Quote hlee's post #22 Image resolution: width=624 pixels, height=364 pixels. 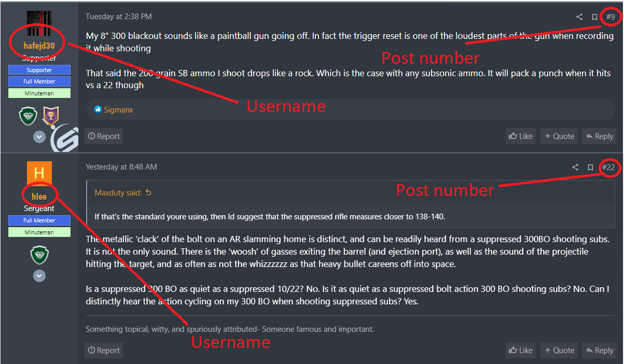[559, 351]
